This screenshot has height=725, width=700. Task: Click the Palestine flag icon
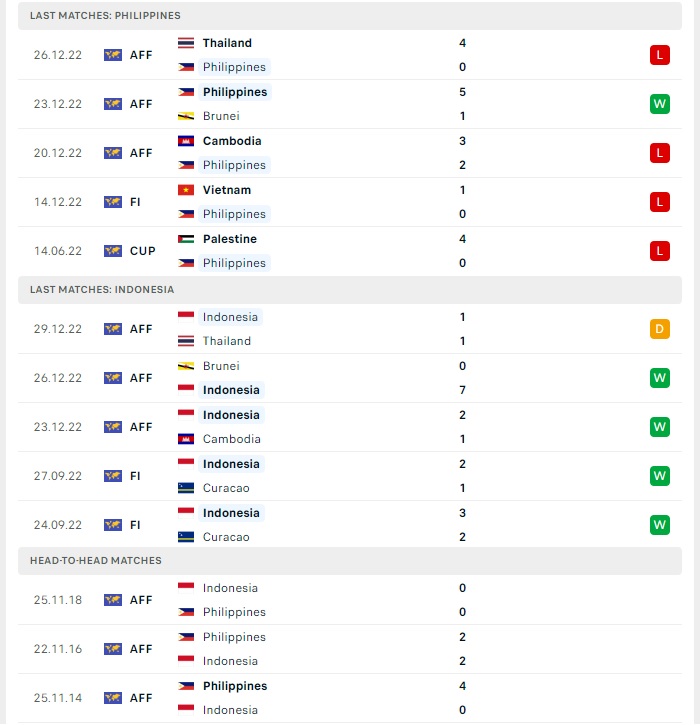pyautogui.click(x=186, y=239)
